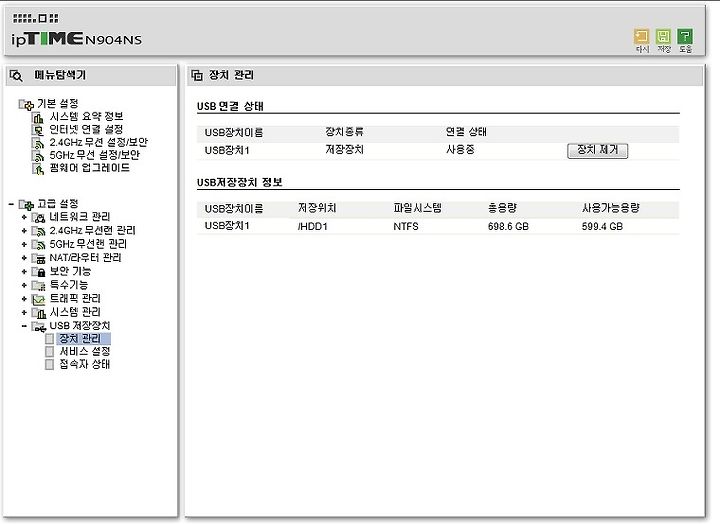720x524 pixels.
Task: Click the 특수기능 folder icon
Action: (38, 286)
